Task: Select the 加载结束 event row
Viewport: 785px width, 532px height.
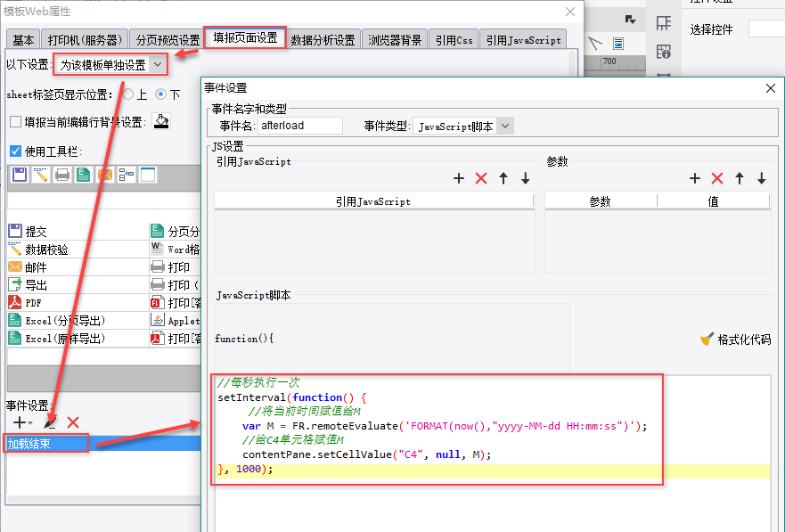Action: click(103, 444)
